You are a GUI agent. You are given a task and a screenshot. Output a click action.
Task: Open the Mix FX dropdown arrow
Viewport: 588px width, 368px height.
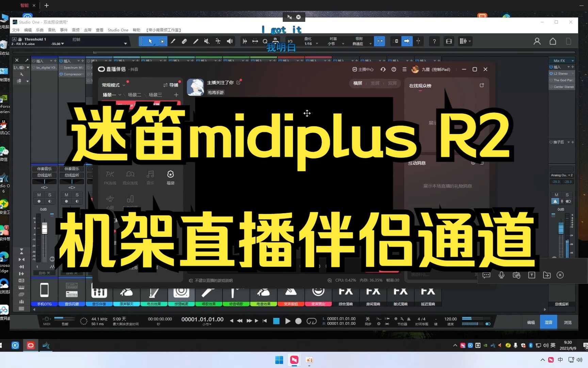pyautogui.click(x=573, y=61)
